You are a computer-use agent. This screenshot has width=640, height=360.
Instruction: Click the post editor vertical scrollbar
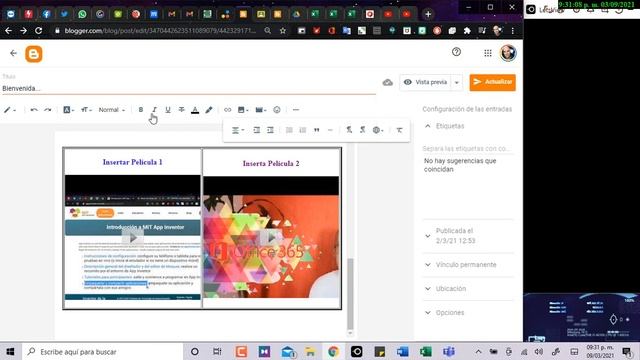[x=350, y=294]
